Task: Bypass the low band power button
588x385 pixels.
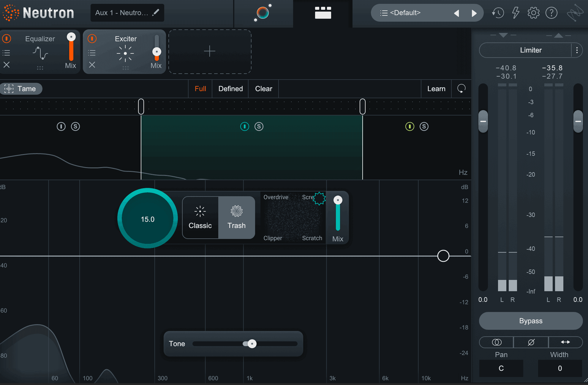Action: [61, 126]
